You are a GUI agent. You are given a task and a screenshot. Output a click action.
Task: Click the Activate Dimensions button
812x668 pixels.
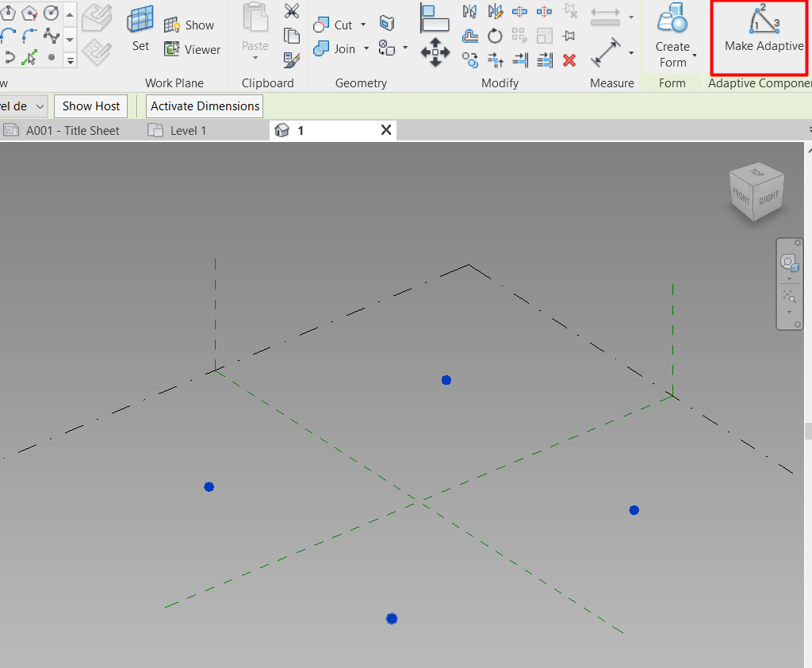pyautogui.click(x=205, y=106)
